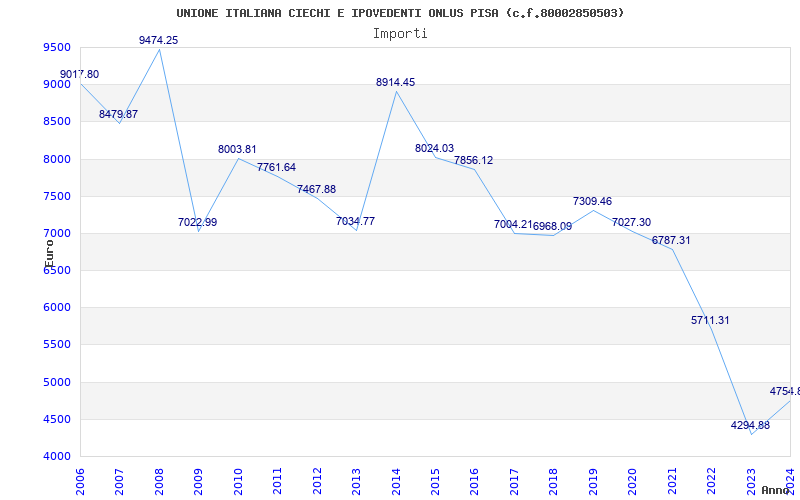
Task: Click the data label 9017.80
Action: tap(80, 74)
